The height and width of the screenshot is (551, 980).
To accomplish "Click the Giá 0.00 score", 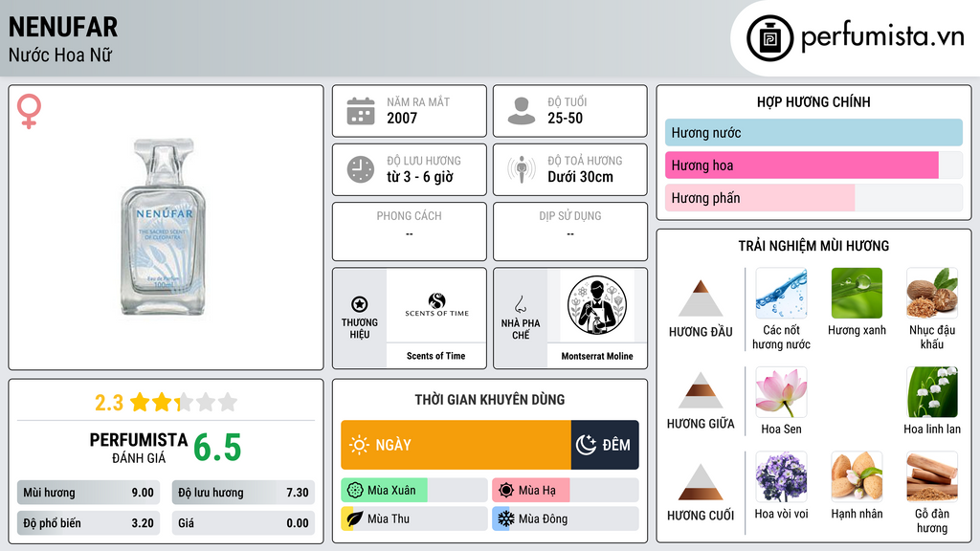I will [x=243, y=523].
